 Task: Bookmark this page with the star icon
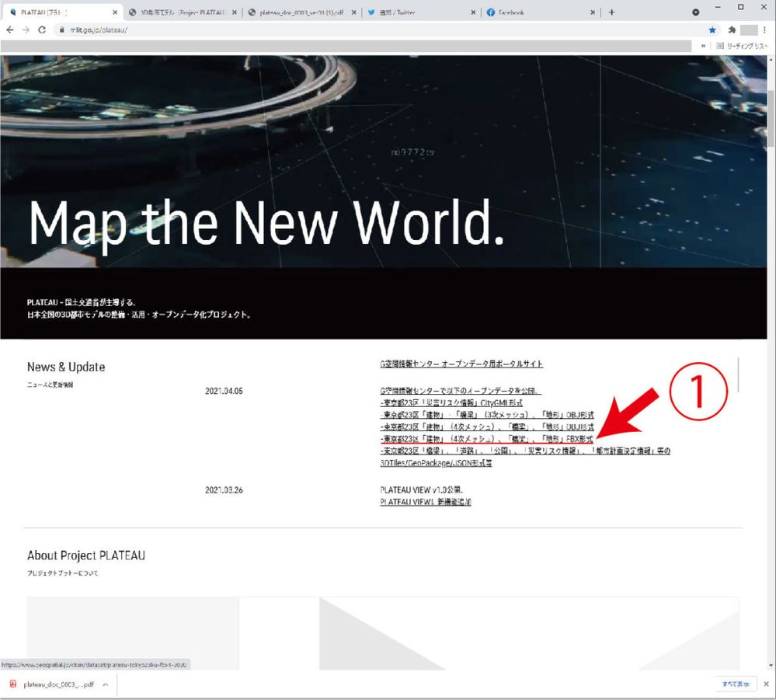(712, 30)
